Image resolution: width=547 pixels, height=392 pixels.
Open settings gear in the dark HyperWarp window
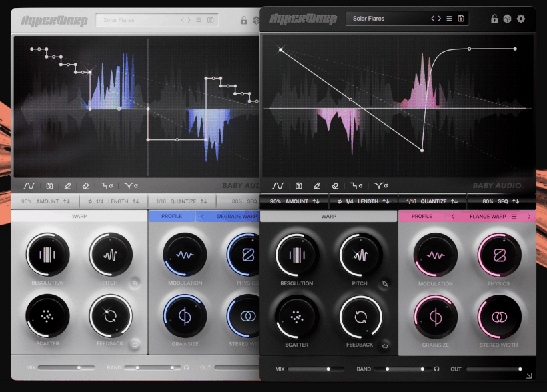[521, 19]
